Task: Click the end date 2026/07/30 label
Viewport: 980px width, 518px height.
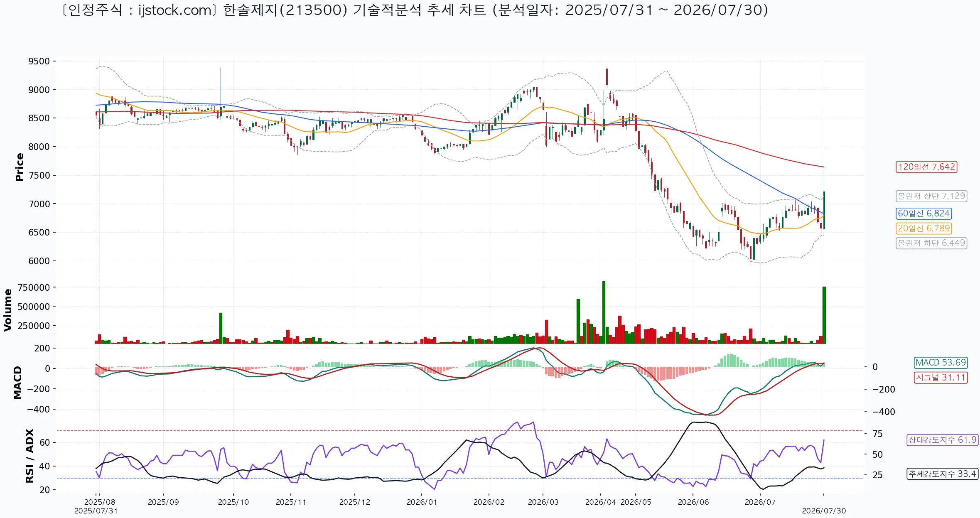Action: pos(824,511)
